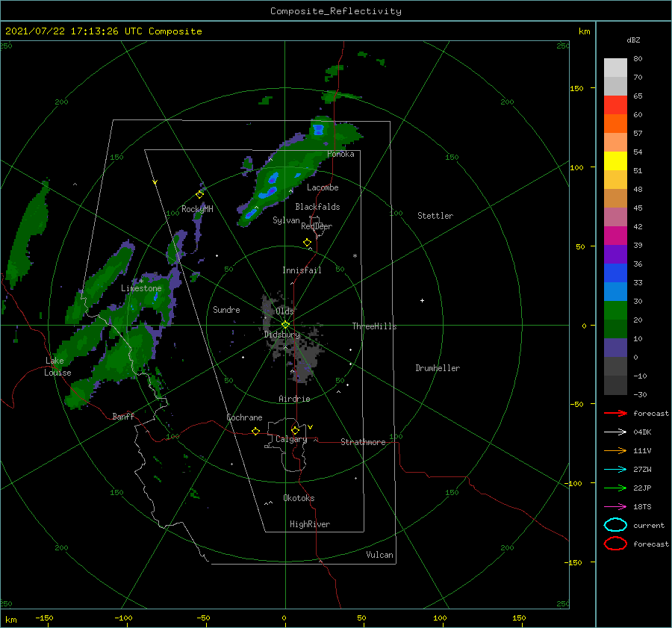
Task: Click the white asterisk marker near Limestone
Action: click(141, 282)
